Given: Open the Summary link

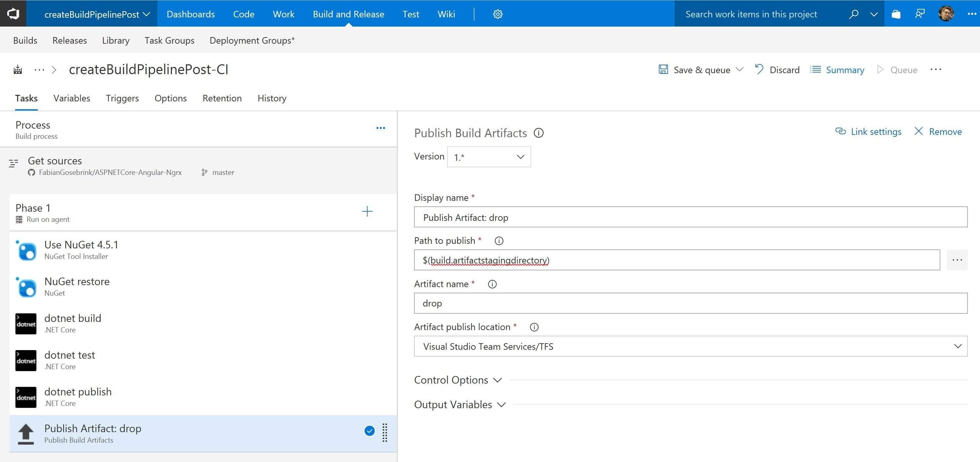Looking at the screenshot, I should coord(837,70).
